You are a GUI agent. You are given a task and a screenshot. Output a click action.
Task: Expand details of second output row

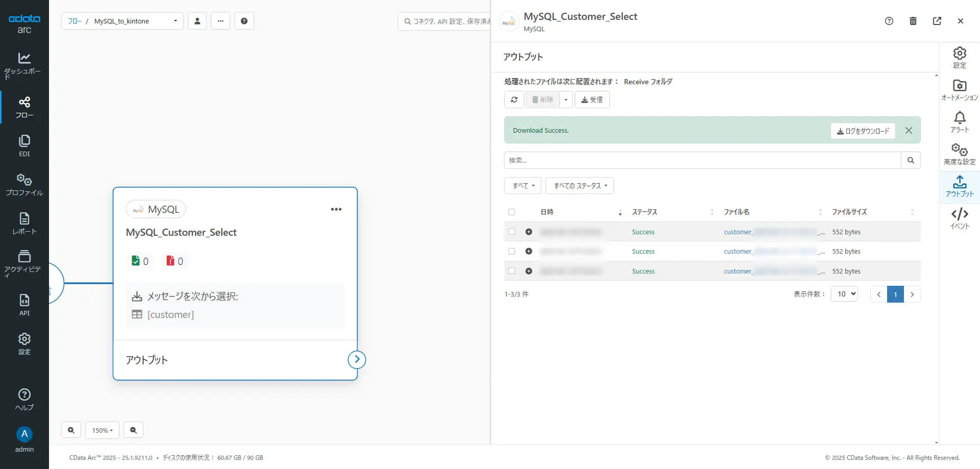pyautogui.click(x=529, y=251)
